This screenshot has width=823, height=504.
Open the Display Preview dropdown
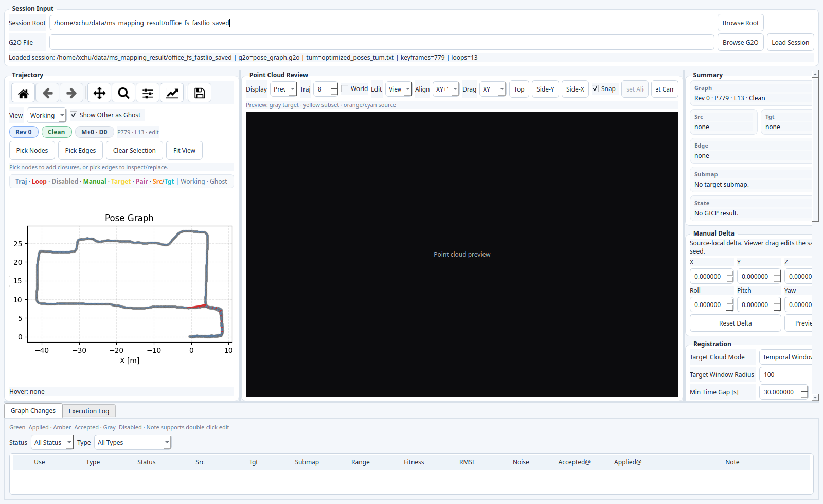[x=283, y=89]
